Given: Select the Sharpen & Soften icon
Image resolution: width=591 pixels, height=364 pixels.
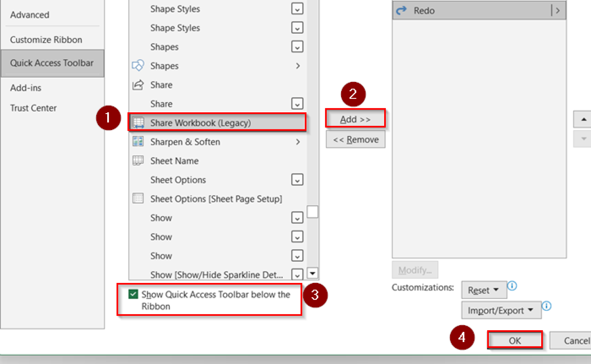Looking at the screenshot, I should point(139,142).
